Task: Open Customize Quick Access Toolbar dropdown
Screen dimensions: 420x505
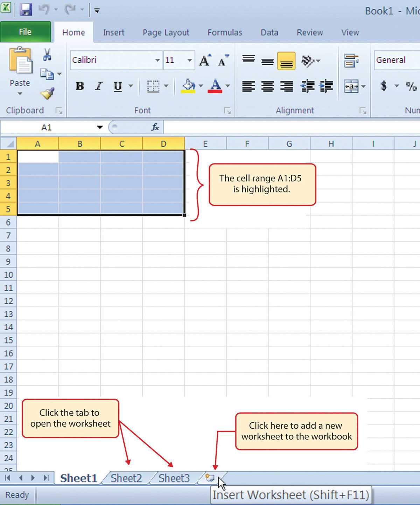Action: pyautogui.click(x=97, y=11)
